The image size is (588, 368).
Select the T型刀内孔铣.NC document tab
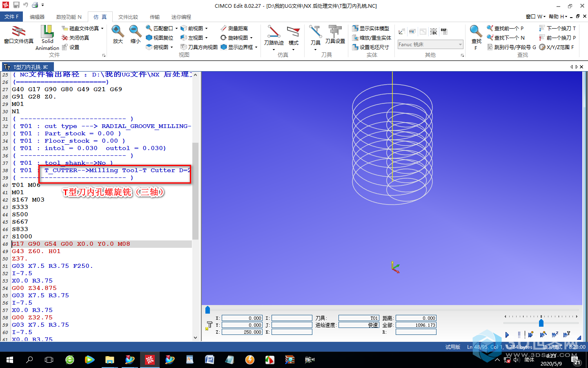point(28,67)
